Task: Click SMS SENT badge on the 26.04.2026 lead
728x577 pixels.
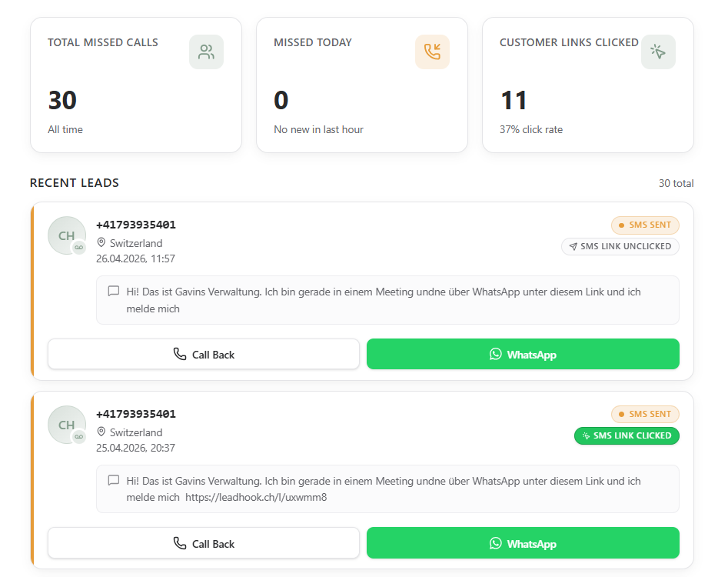Action: (645, 225)
